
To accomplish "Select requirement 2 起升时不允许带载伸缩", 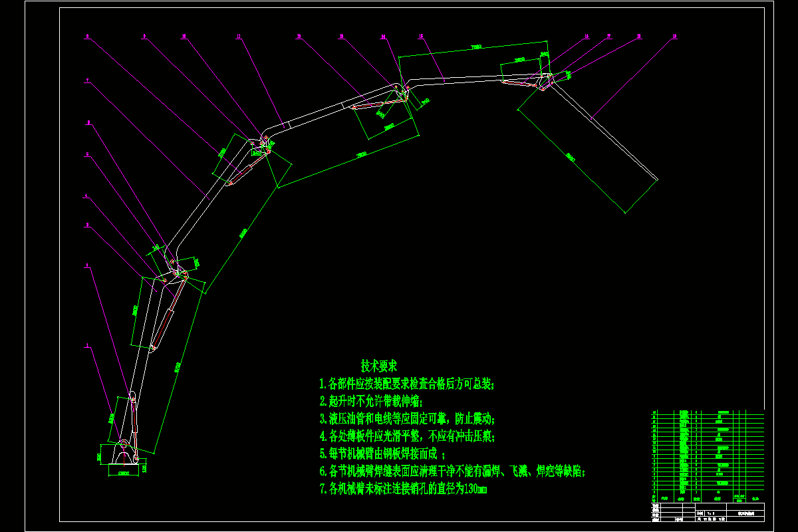I will click(370, 401).
